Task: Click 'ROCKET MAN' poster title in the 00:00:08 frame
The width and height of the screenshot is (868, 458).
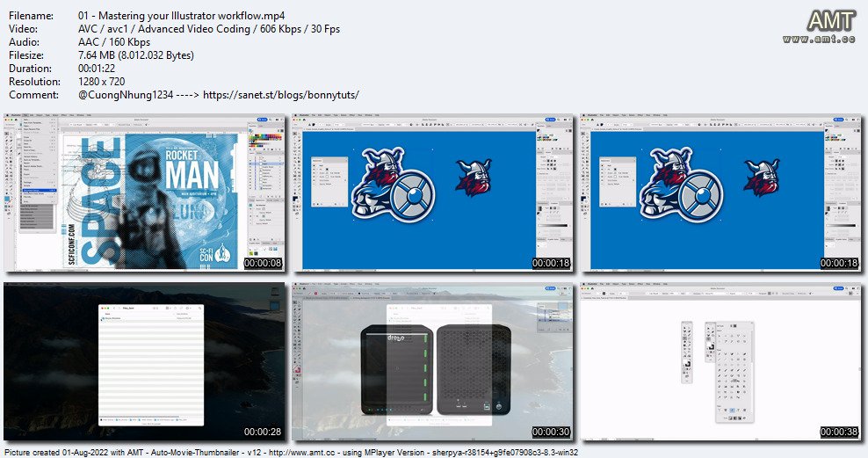Action: point(192,170)
